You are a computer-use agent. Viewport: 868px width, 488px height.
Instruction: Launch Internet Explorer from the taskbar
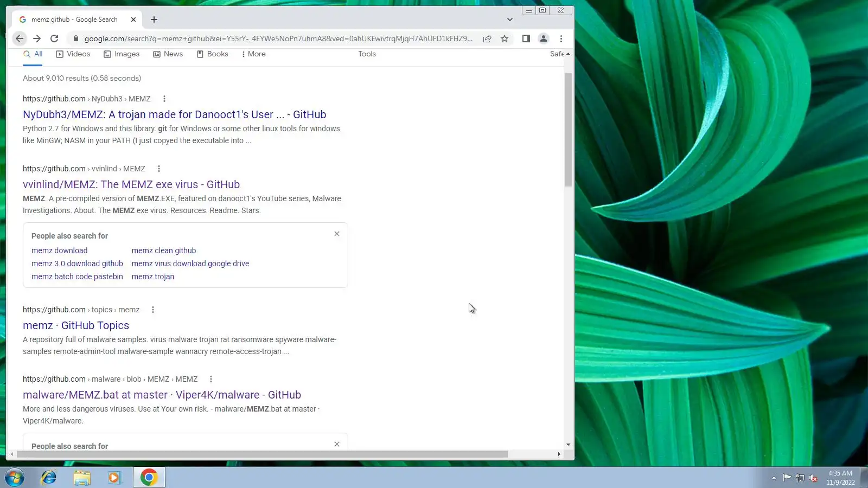pyautogui.click(x=49, y=478)
